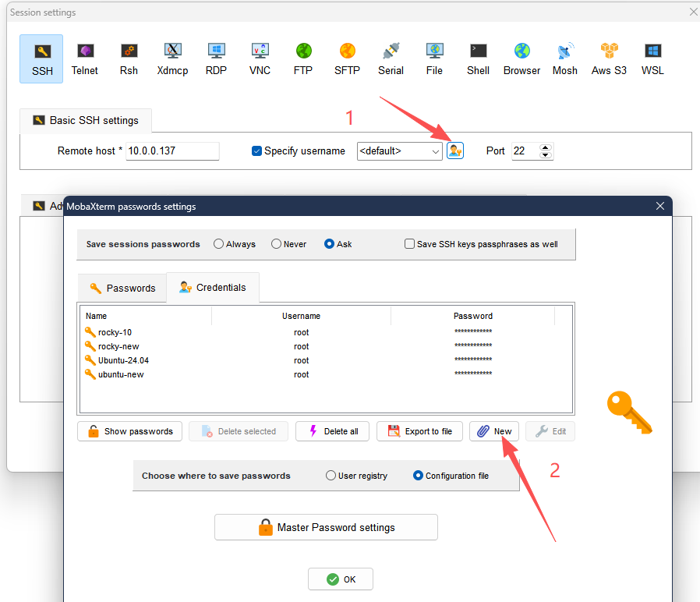
Task: Select Ask for saving session passwords
Action: 329,244
